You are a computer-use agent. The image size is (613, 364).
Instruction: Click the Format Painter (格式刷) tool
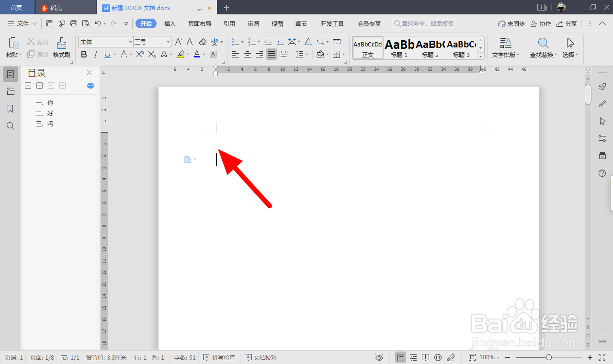[x=62, y=48]
